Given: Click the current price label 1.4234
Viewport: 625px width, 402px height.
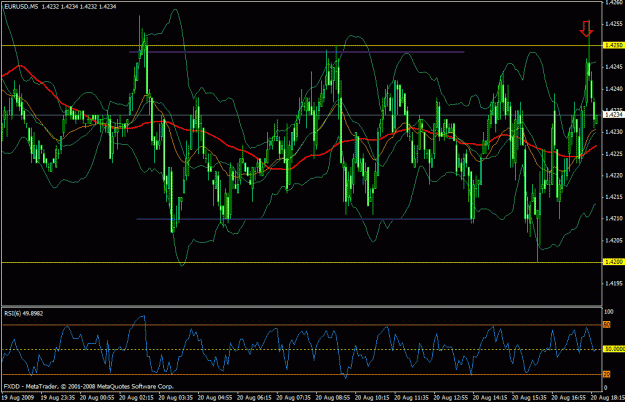Looking at the screenshot, I should (613, 115).
